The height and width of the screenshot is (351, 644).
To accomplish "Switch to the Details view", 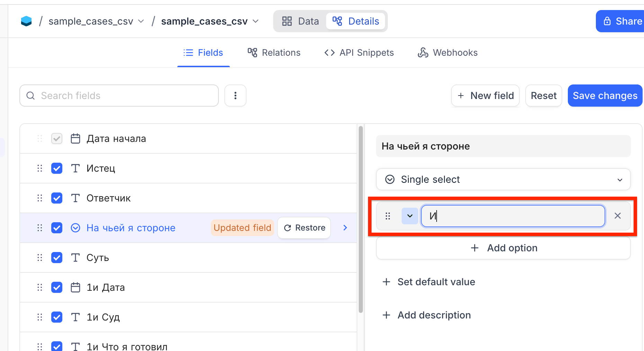I will point(356,21).
